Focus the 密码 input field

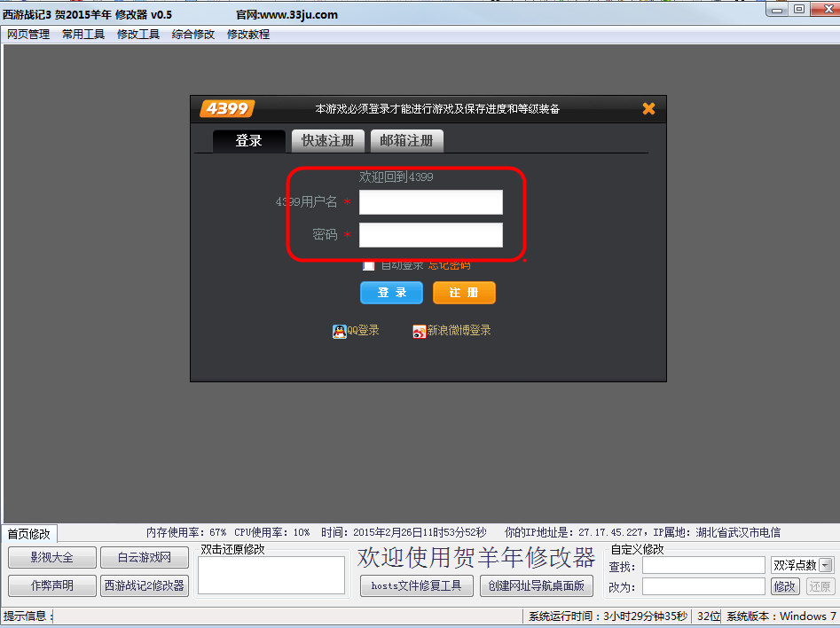(x=431, y=235)
